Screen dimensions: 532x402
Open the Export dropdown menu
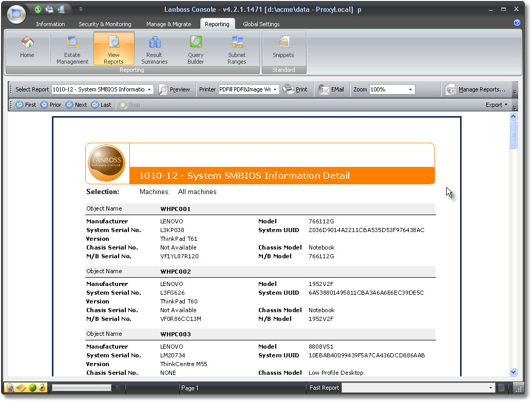click(x=497, y=105)
